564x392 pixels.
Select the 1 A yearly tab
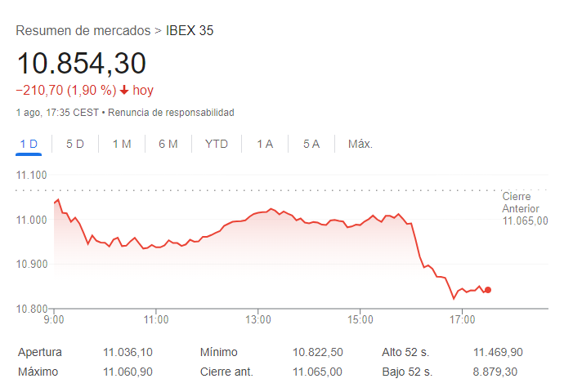coord(265,144)
